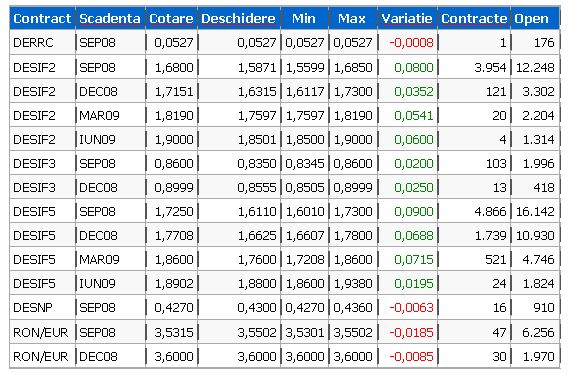
Task: Select maximum value 1,6850
Action: click(x=353, y=67)
